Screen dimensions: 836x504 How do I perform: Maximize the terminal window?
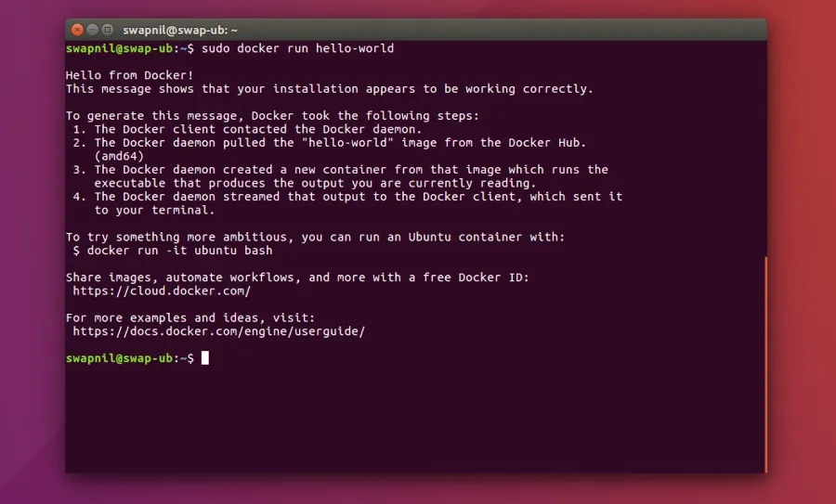coord(107,30)
